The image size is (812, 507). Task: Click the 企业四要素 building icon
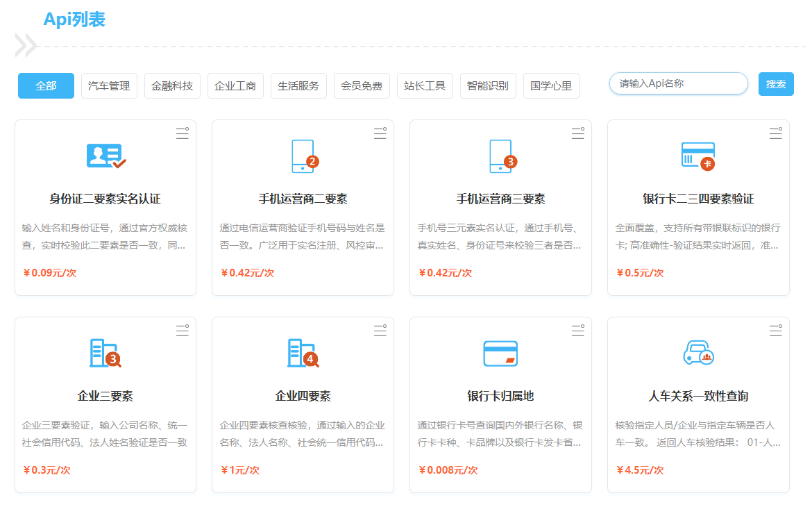(303, 354)
